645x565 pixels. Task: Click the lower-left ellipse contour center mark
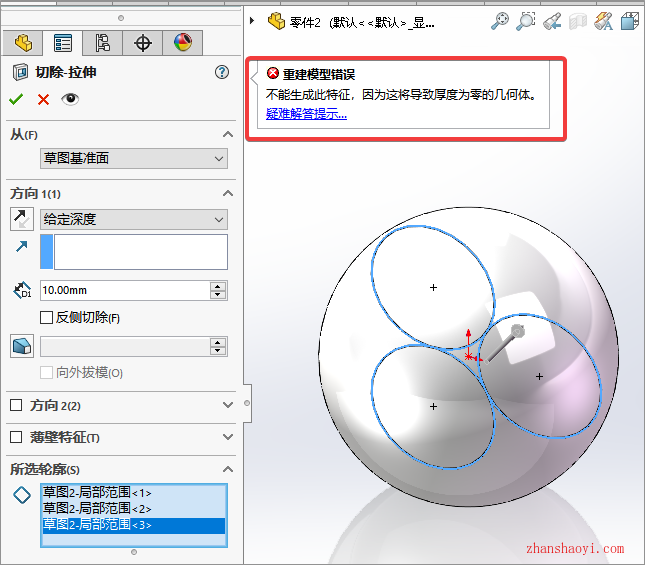433,406
